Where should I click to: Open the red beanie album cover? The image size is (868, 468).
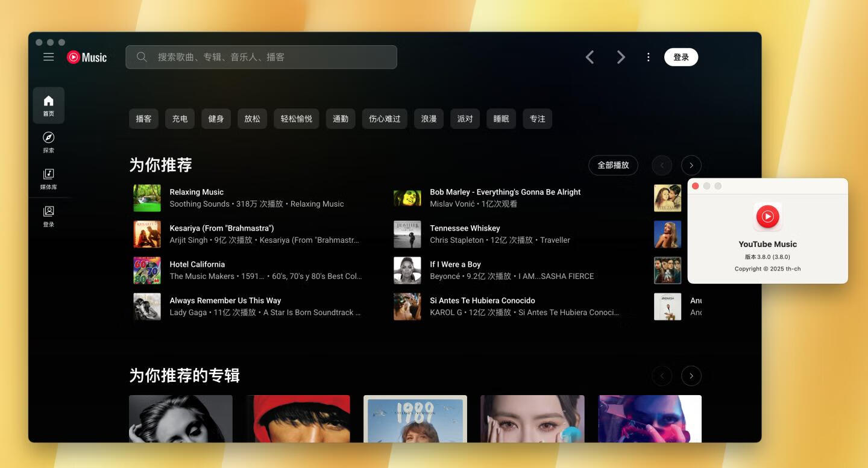pyautogui.click(x=298, y=419)
